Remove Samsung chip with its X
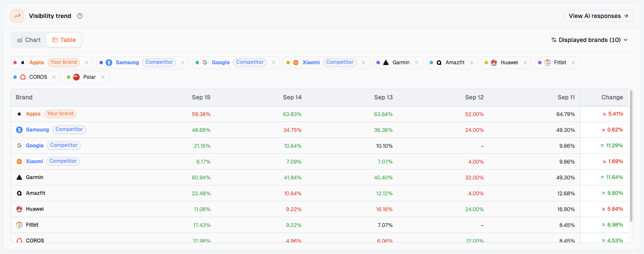This screenshot has height=254, width=644. [183, 63]
